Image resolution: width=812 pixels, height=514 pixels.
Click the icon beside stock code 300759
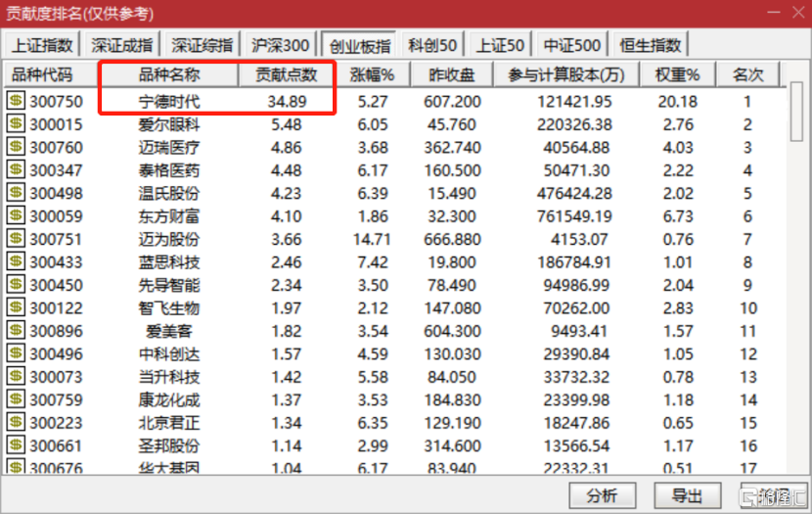tap(16, 399)
